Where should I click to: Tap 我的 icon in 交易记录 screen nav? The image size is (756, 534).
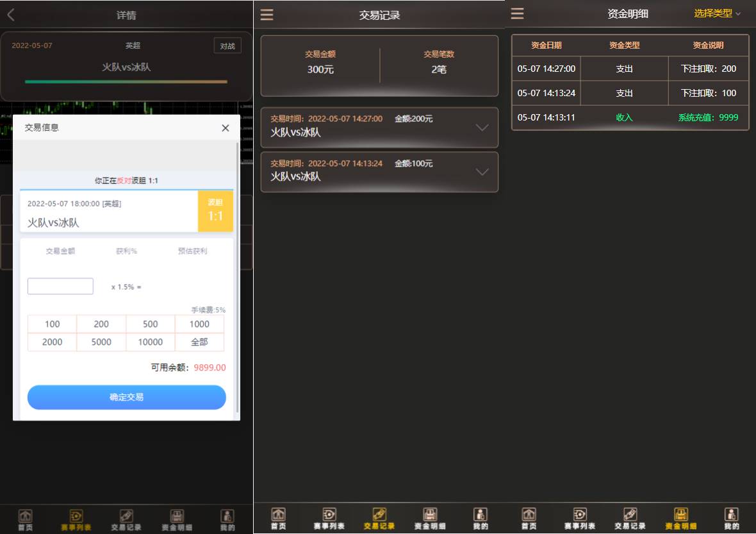pos(481,519)
